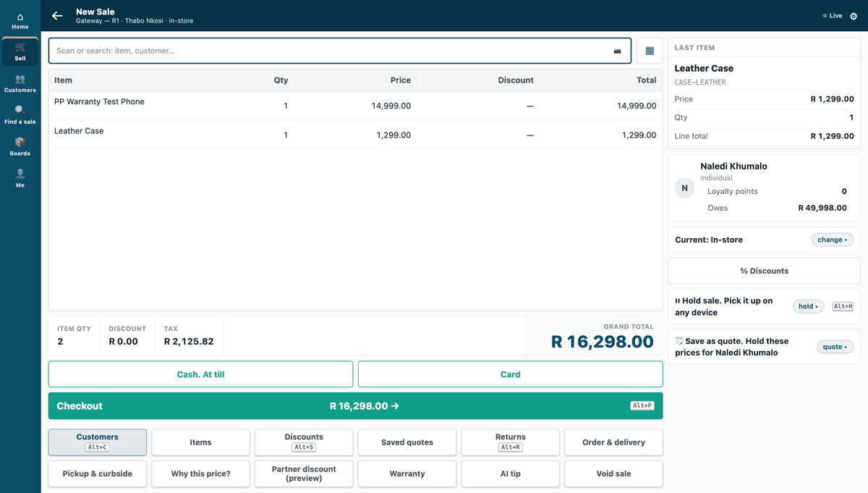Click the back arrow beside New Sale

click(x=57, y=15)
